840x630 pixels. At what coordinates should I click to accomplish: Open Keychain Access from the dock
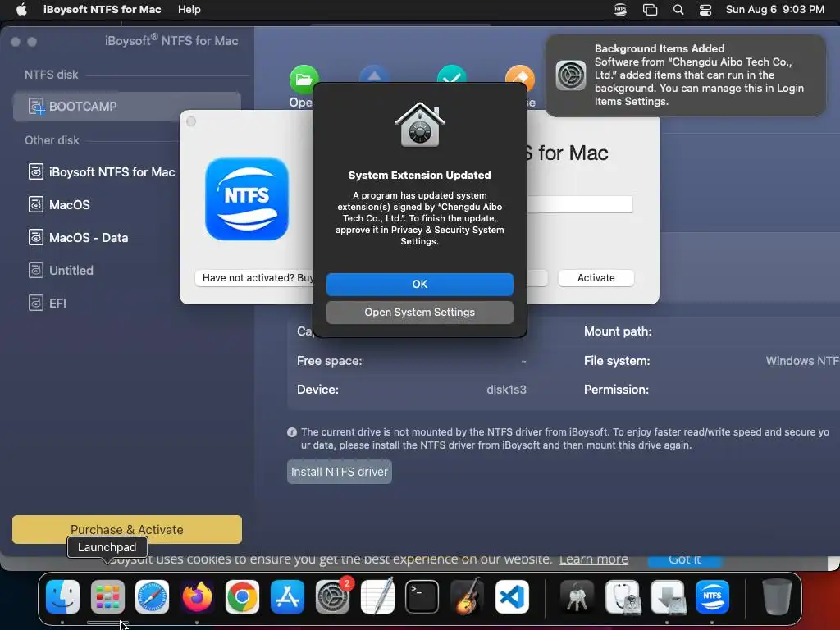click(577, 596)
